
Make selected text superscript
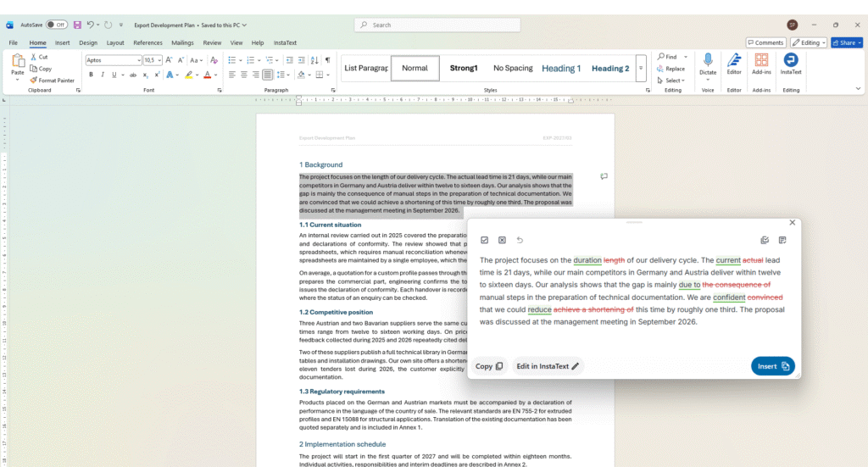click(x=157, y=75)
